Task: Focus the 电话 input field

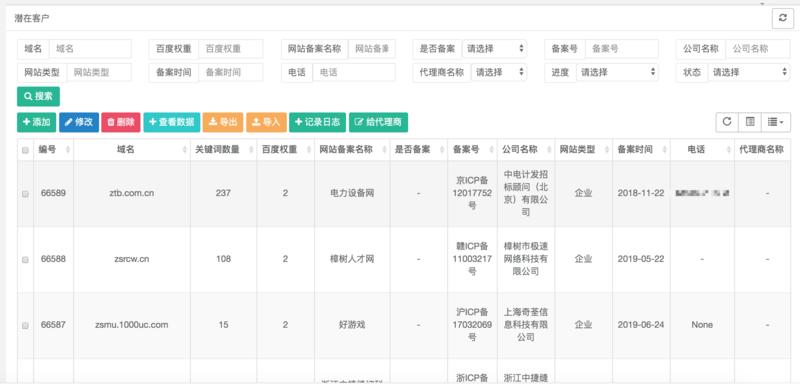Action: [x=354, y=72]
